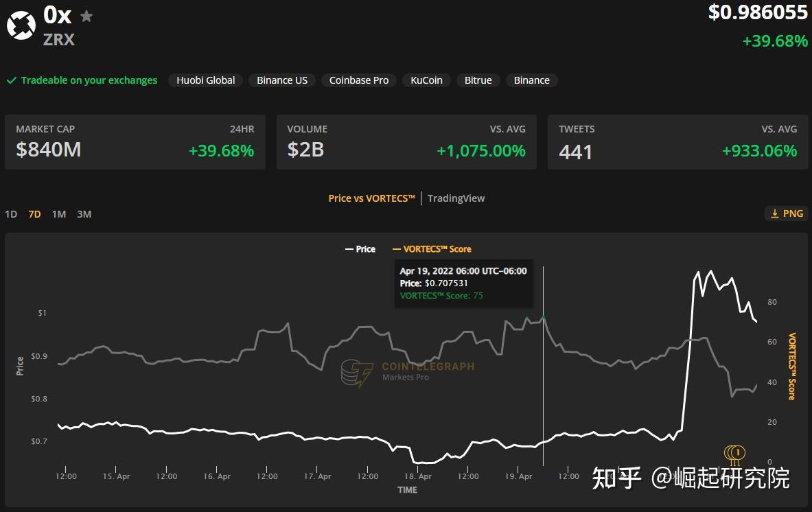Image resolution: width=812 pixels, height=512 pixels.
Task: Click the gold medal coins icon on chart
Action: pyautogui.click(x=734, y=454)
